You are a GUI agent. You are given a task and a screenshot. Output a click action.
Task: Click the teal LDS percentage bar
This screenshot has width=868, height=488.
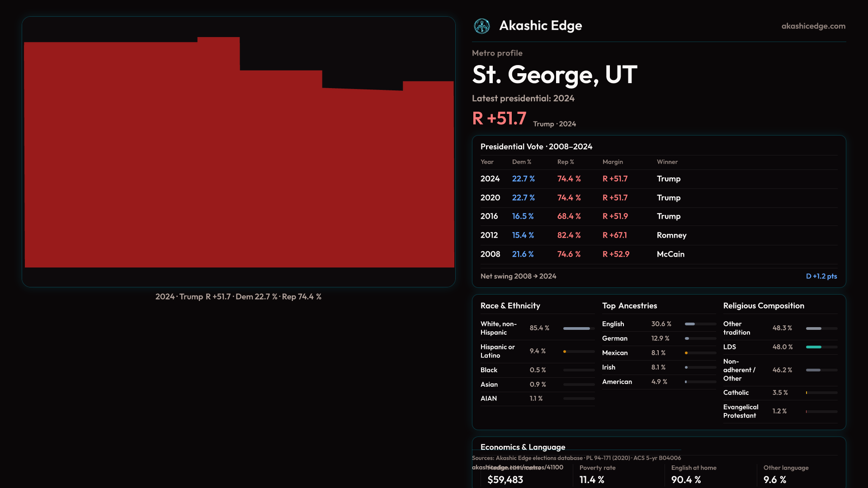tap(813, 347)
